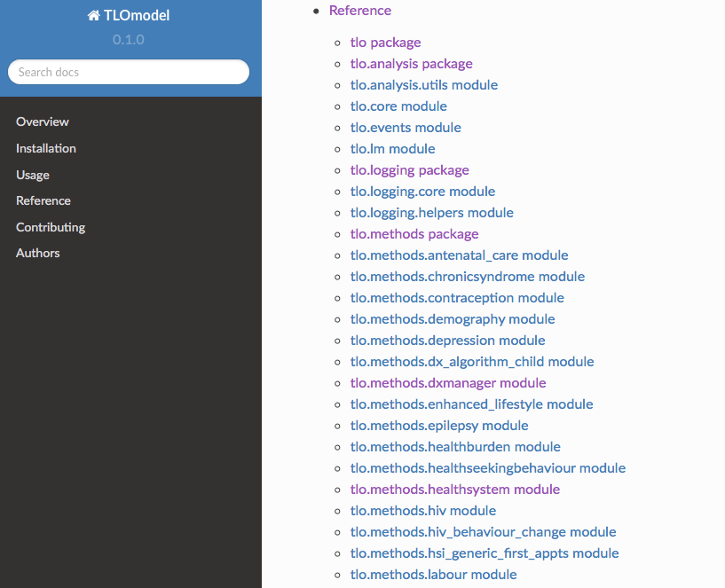Image resolution: width=725 pixels, height=588 pixels.
Task: Open the tlo.events module page
Action: [x=405, y=127]
